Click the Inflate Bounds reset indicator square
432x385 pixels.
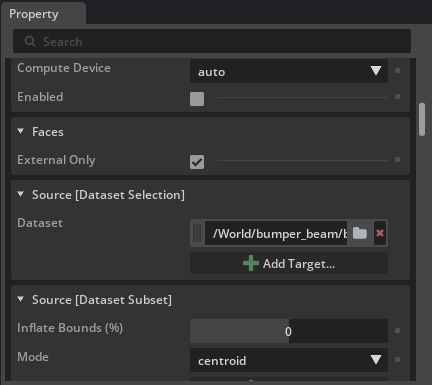tap(397, 331)
